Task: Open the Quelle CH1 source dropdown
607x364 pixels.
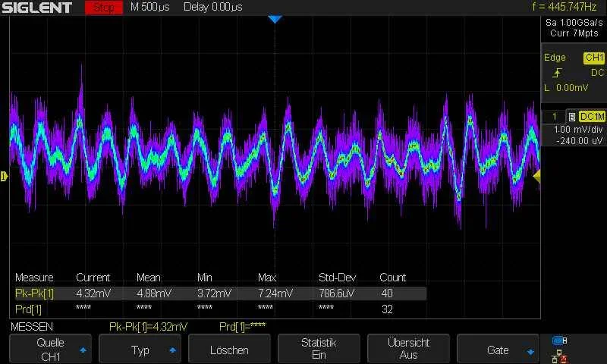Action: [52, 349]
